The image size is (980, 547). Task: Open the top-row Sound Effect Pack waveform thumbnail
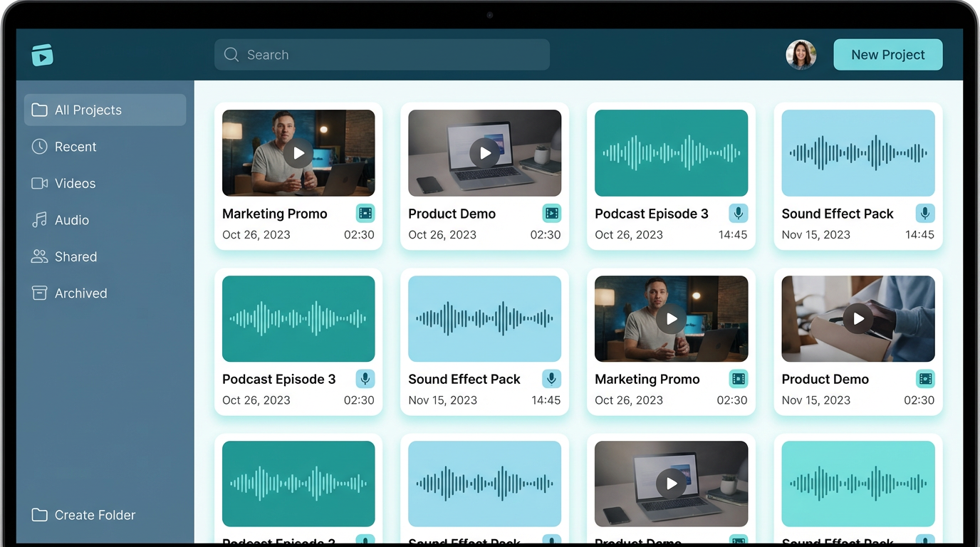858,153
